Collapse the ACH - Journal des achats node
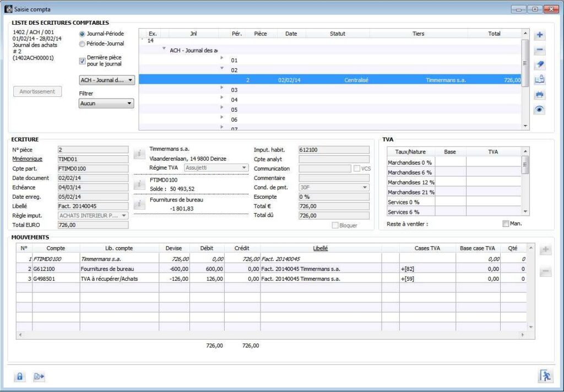Image resolution: width=564 pixels, height=392 pixels. pyautogui.click(x=164, y=48)
